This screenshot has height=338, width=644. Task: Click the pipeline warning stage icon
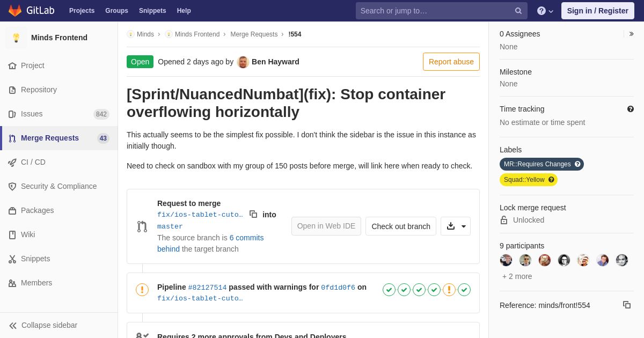point(449,290)
